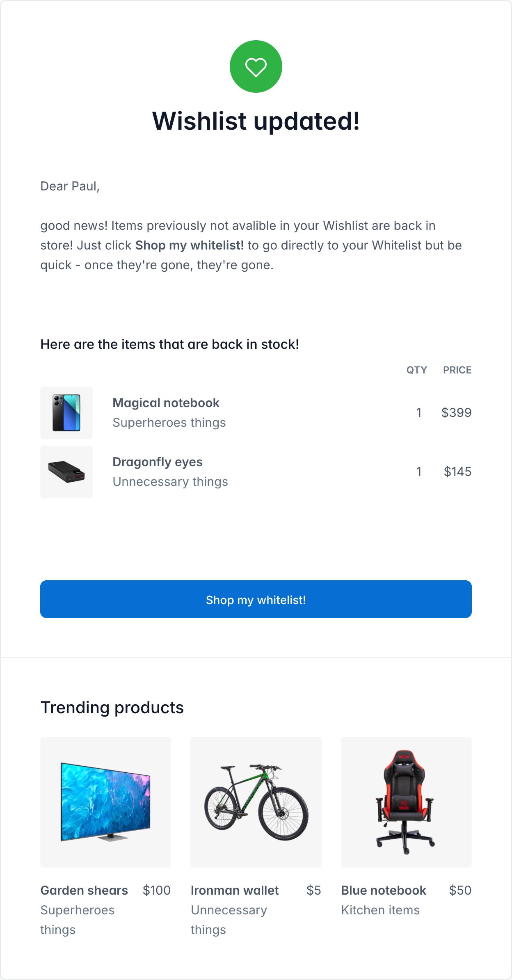Open the Blue notebook product link
The width and height of the screenshot is (512, 980).
384,890
